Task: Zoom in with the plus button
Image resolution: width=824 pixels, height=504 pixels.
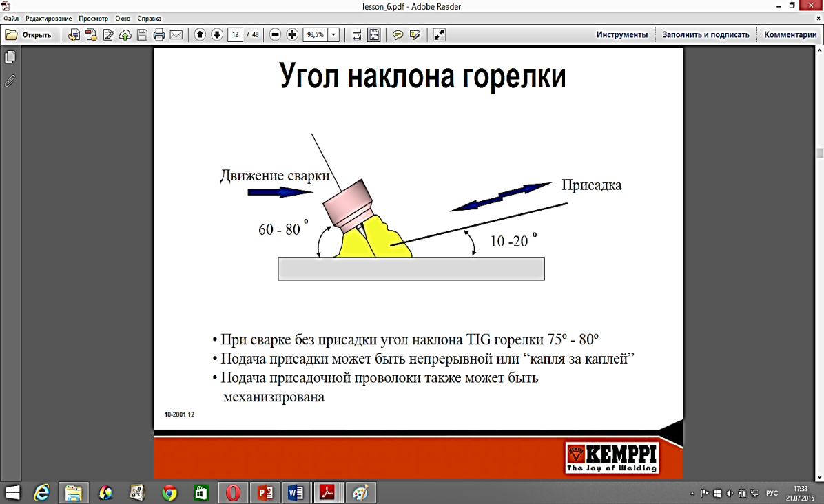Action: tap(291, 34)
